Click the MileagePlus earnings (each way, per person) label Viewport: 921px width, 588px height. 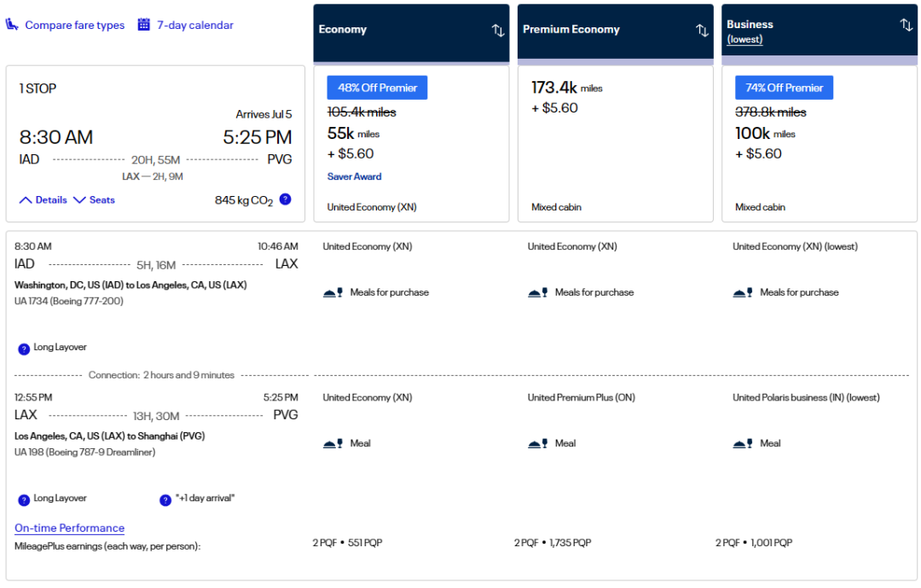(107, 546)
